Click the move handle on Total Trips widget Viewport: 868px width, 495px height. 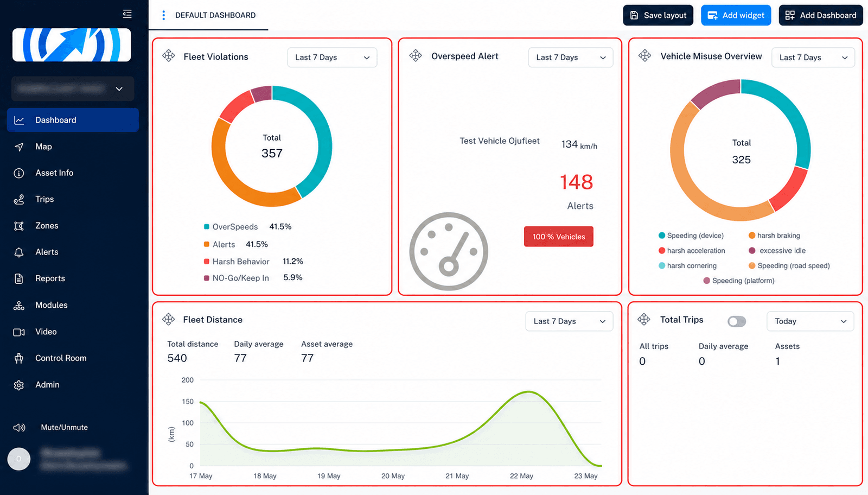coord(644,319)
